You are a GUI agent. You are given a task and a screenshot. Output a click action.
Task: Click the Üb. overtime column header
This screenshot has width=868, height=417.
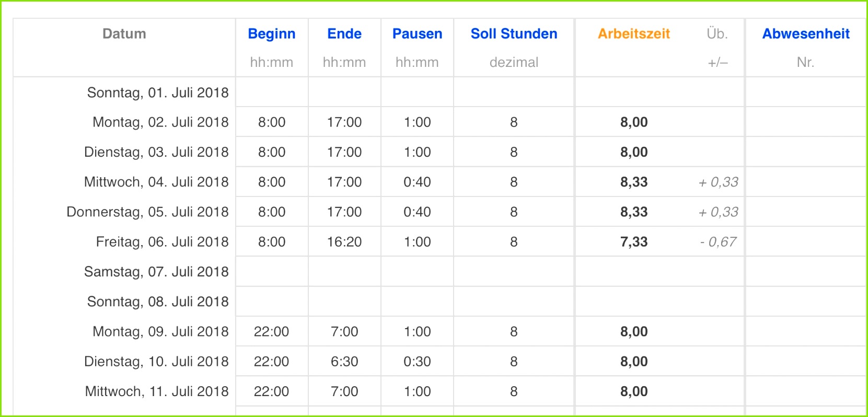click(717, 34)
